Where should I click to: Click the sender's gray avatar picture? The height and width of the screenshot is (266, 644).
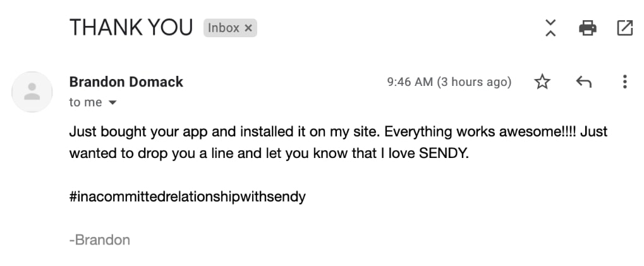[32, 92]
